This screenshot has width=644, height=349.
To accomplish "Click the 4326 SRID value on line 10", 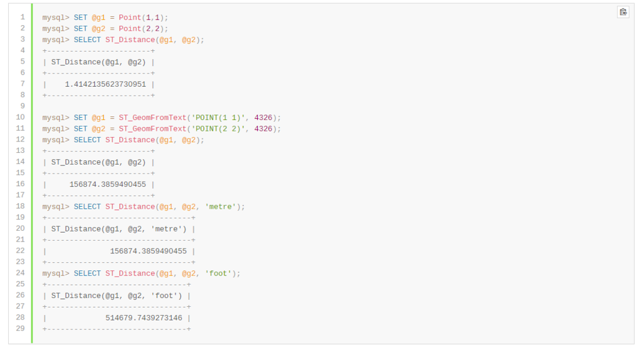I will [264, 118].
